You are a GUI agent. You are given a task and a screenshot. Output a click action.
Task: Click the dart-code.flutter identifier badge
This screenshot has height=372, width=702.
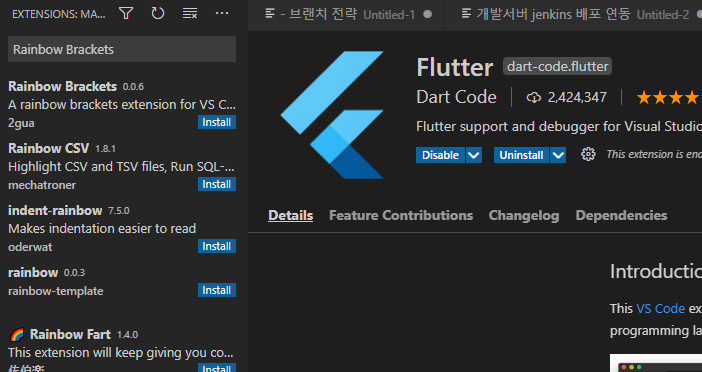pos(557,66)
